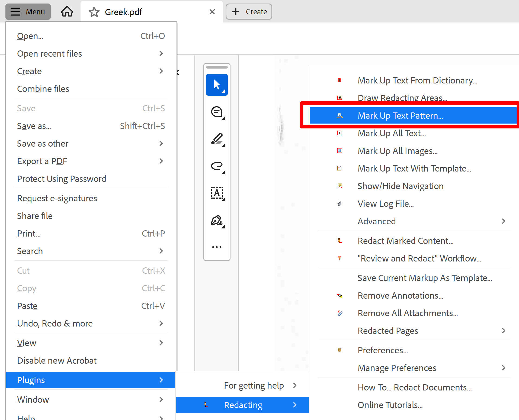Select Share file menu item
The width and height of the screenshot is (519, 420).
point(91,216)
